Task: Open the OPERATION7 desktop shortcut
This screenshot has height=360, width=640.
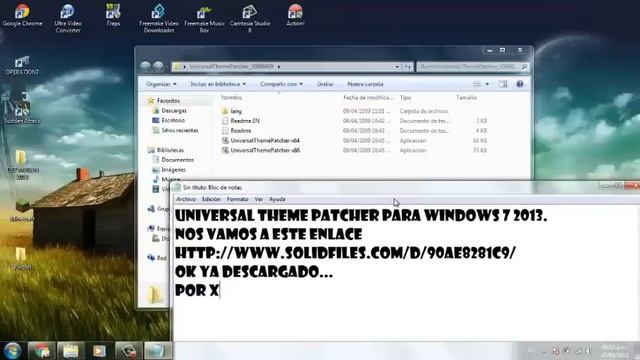Action: [22, 65]
